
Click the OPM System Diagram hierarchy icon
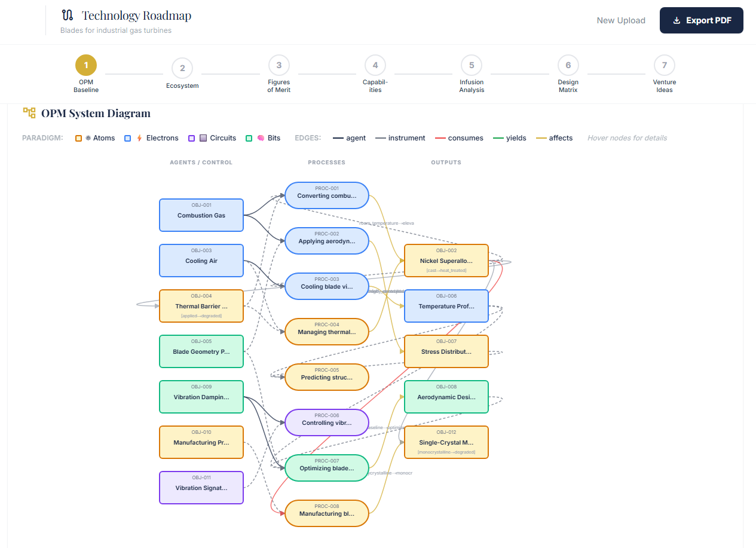pos(29,113)
